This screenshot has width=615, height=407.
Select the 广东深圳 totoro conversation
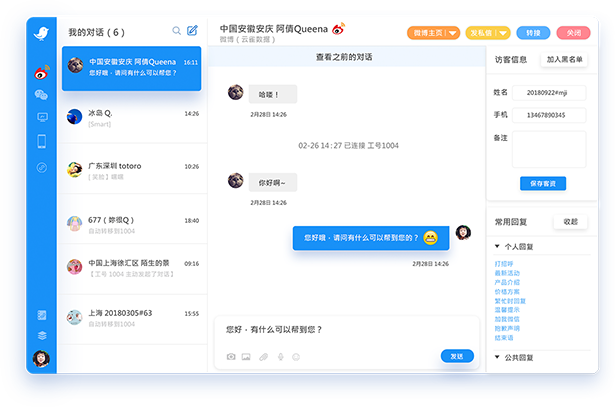tap(132, 170)
